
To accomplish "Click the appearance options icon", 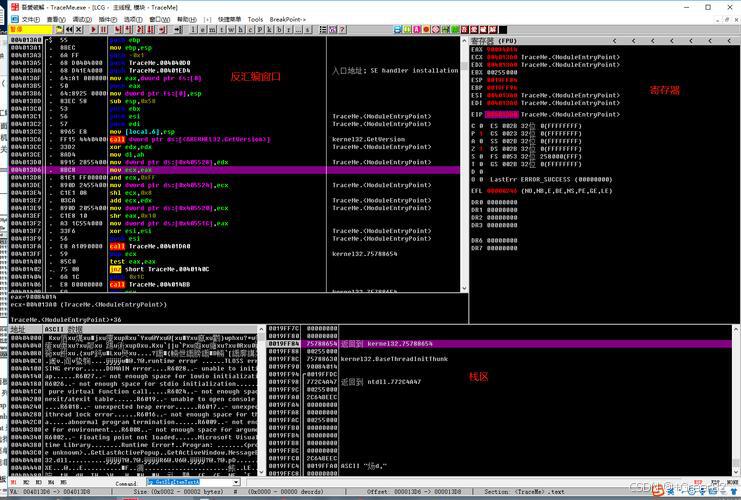I will click(333, 29).
